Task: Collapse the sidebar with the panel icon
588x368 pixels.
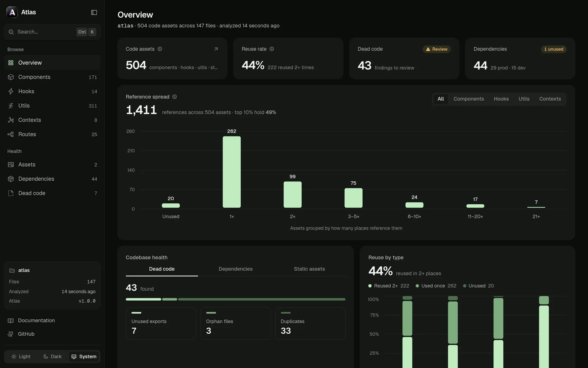Action: (x=94, y=12)
